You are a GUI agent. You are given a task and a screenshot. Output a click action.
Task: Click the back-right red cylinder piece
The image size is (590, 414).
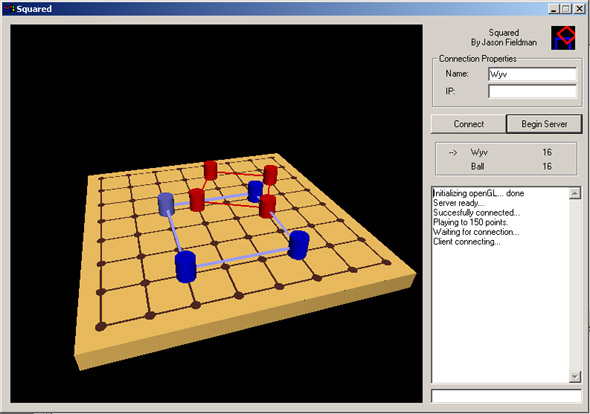pos(270,175)
